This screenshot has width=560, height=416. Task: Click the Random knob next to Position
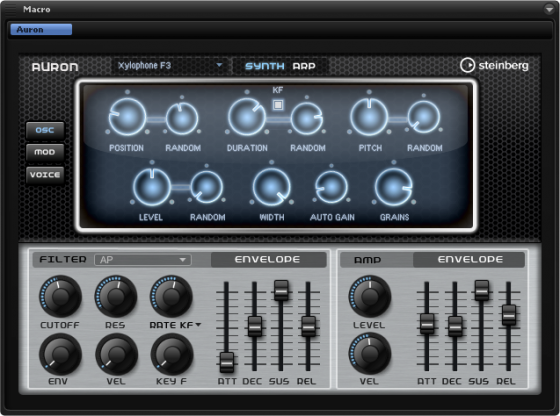[182, 119]
